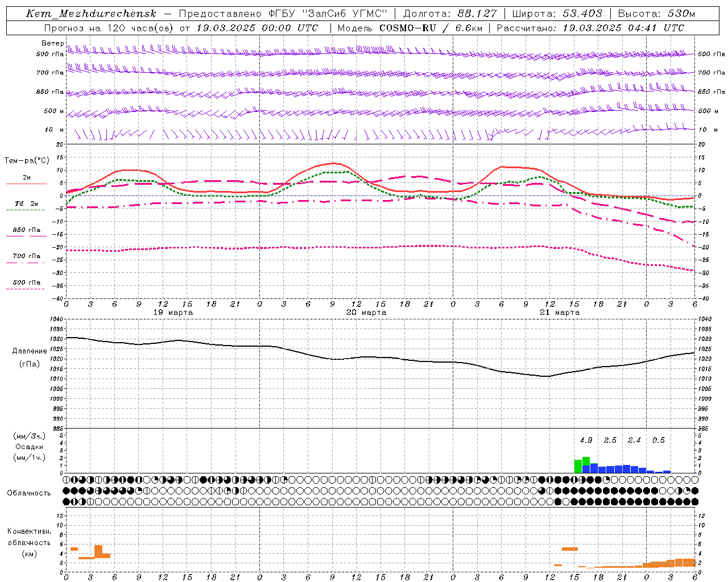Click the 3-hour precipitation total '0.5'
The image size is (728, 582).
pyautogui.click(x=659, y=440)
